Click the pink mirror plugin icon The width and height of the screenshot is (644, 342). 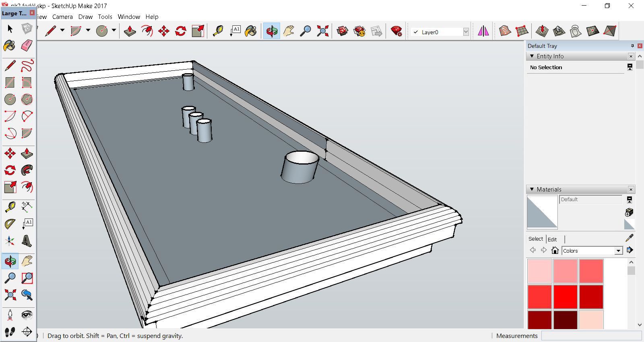(483, 31)
